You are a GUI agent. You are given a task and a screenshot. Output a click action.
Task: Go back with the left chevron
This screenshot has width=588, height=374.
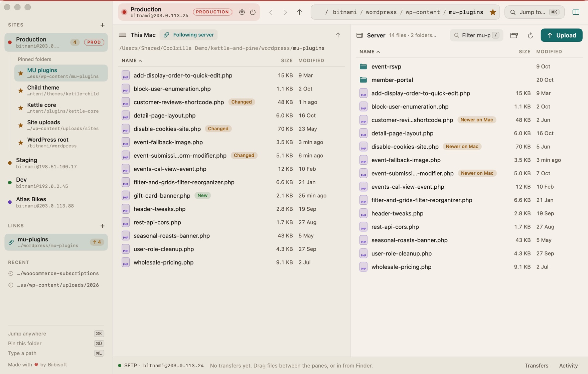271,12
